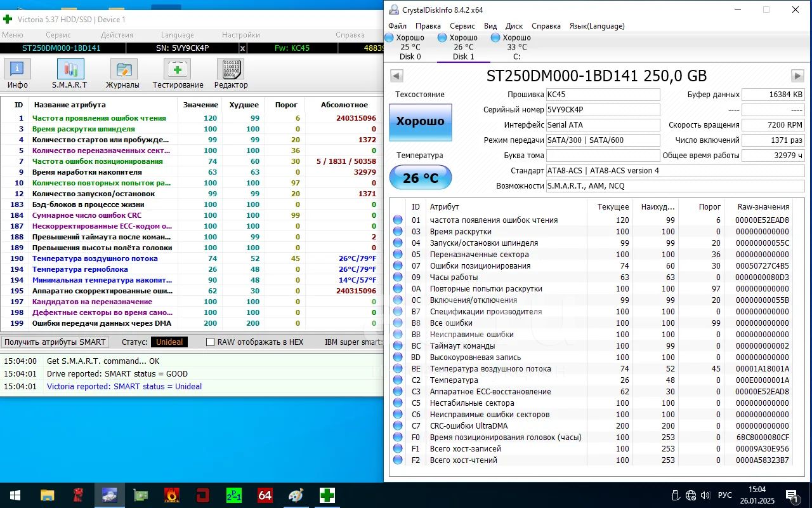Open Language menu in Victoria
This screenshot has width=812, height=508.
178,35
